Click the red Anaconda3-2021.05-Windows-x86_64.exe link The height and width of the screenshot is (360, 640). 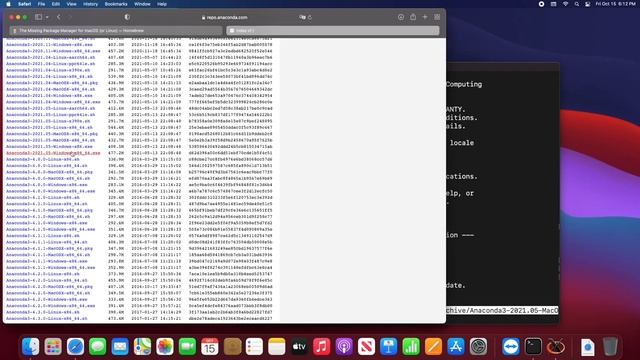point(53,153)
